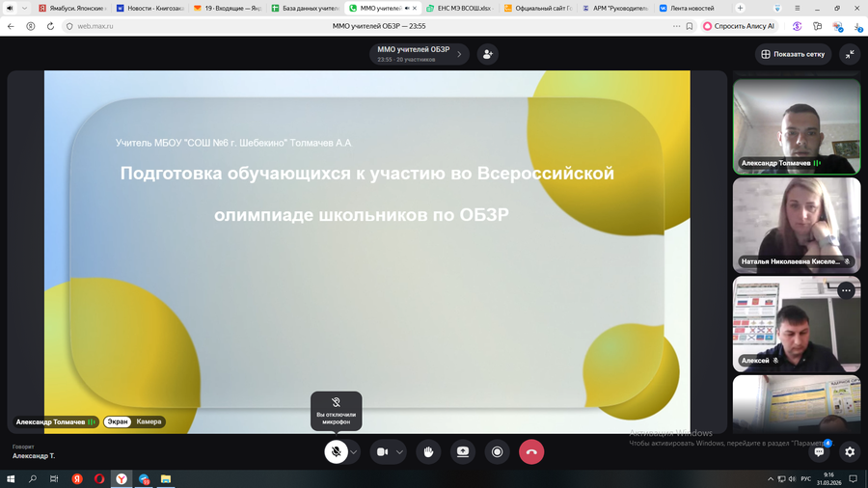868x488 pixels.
Task: Open the Лента новостей browser tab
Action: pos(689,8)
